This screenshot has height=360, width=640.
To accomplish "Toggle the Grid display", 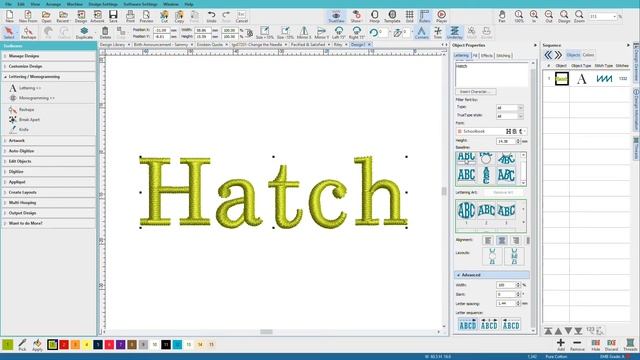I will tap(409, 16).
